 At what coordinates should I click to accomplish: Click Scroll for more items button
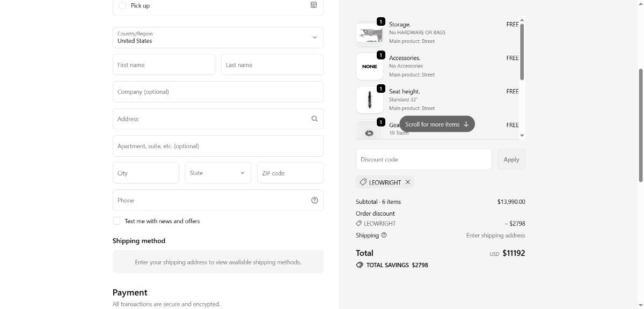coord(437,124)
